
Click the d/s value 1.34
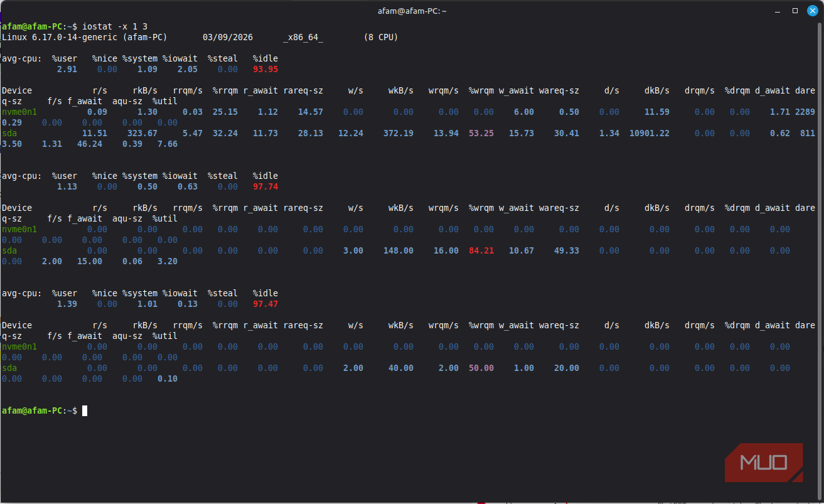tap(609, 133)
